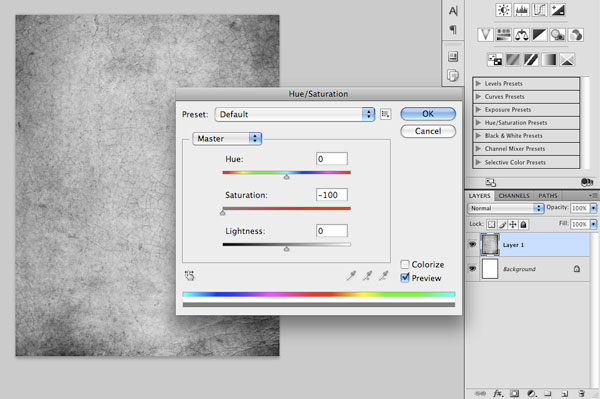Click the Link layers icon
This screenshot has width=600, height=399.
click(x=480, y=393)
